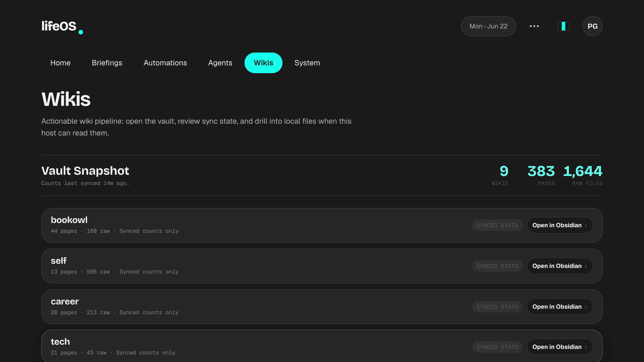Viewport: 644px width, 362px height.
Task: Open the PG profile avatar
Action: pos(592,26)
